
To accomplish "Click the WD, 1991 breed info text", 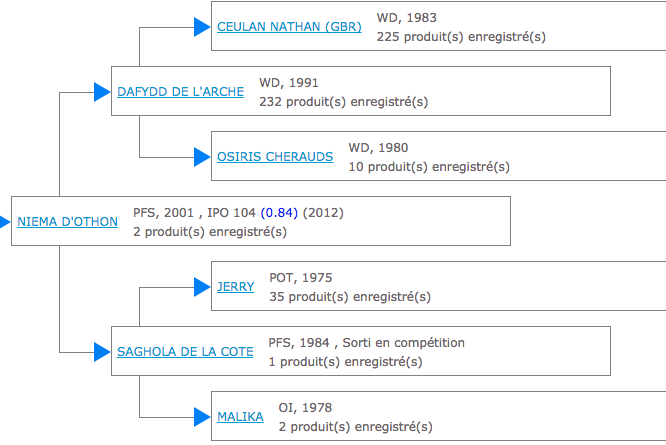I will [289, 83].
